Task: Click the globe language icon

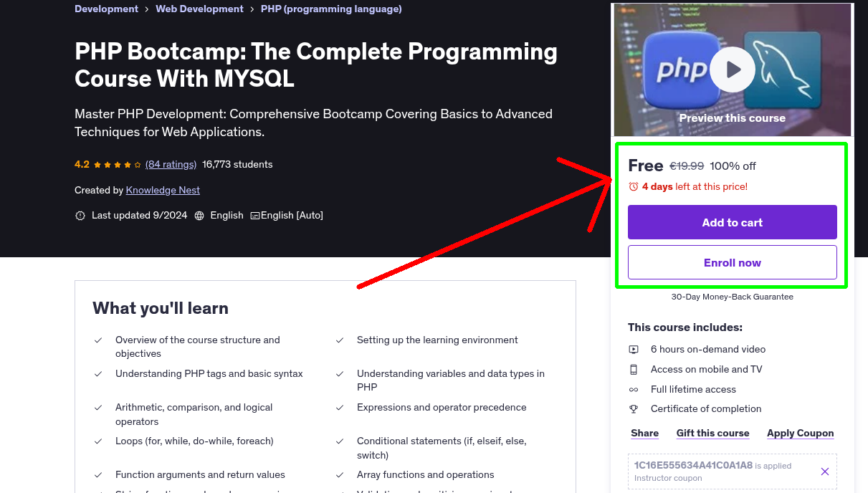Action: [199, 216]
